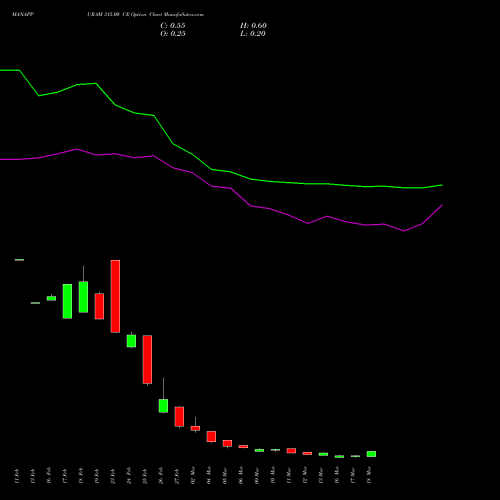Click the green candlestick for 18 Feb
This screenshot has height=500, width=500.
(x=83, y=297)
